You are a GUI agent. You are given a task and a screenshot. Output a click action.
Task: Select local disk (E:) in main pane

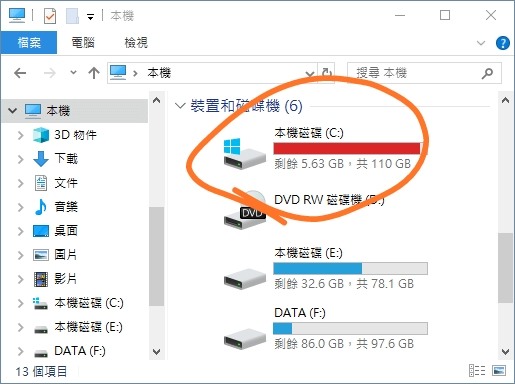pyautogui.click(x=326, y=268)
